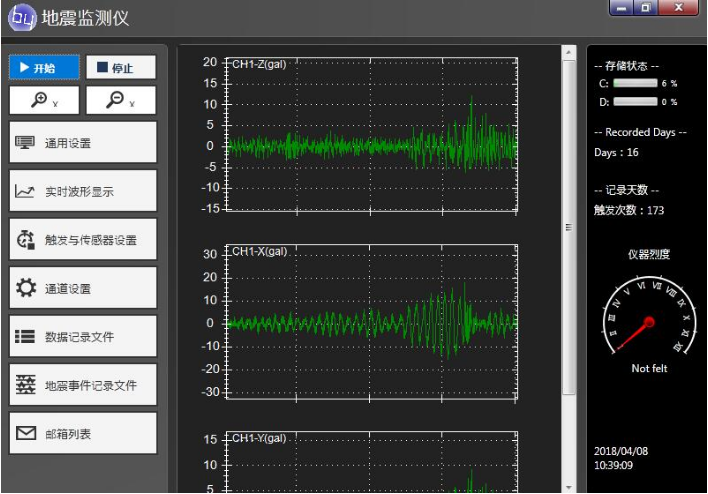
Task: Open 触发与传感器设置 trigger and sensor settings
Action: (83, 240)
